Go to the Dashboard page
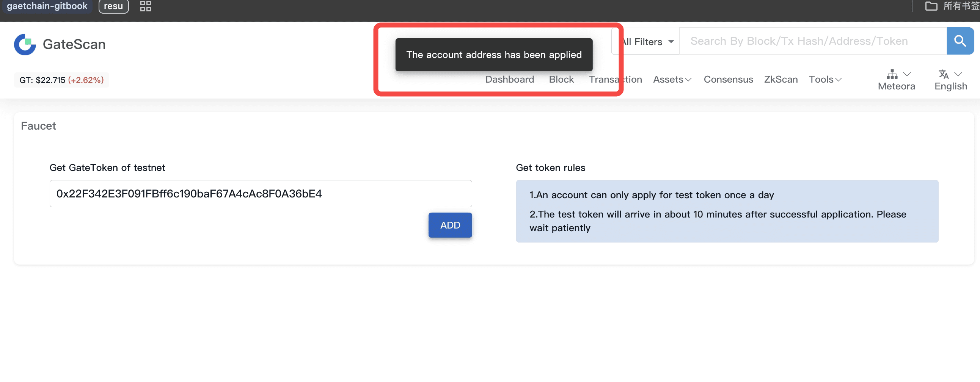The image size is (980, 382). click(509, 80)
